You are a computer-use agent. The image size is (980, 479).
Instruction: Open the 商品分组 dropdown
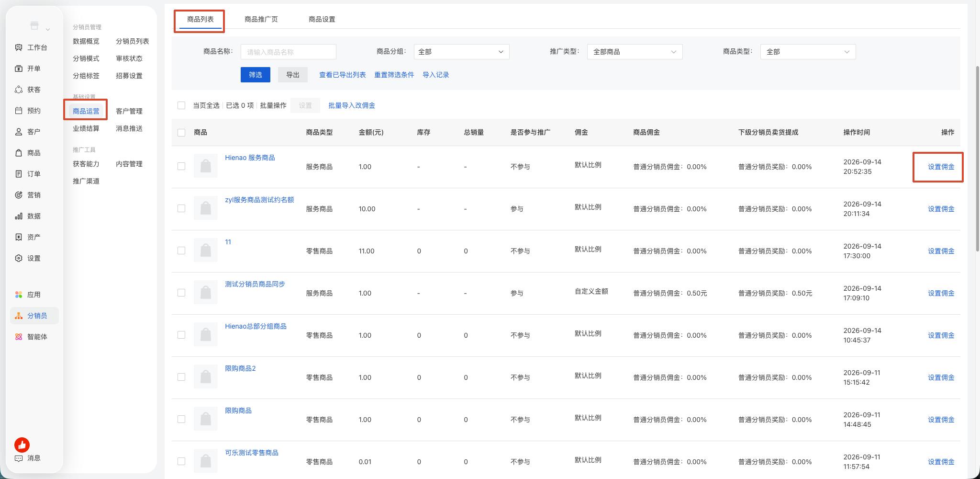click(461, 52)
